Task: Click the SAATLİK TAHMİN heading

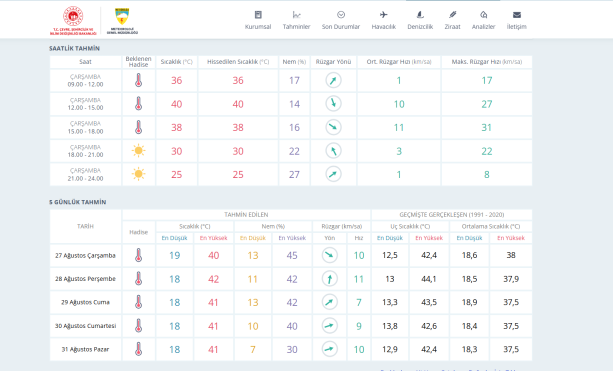Action: tap(74, 48)
